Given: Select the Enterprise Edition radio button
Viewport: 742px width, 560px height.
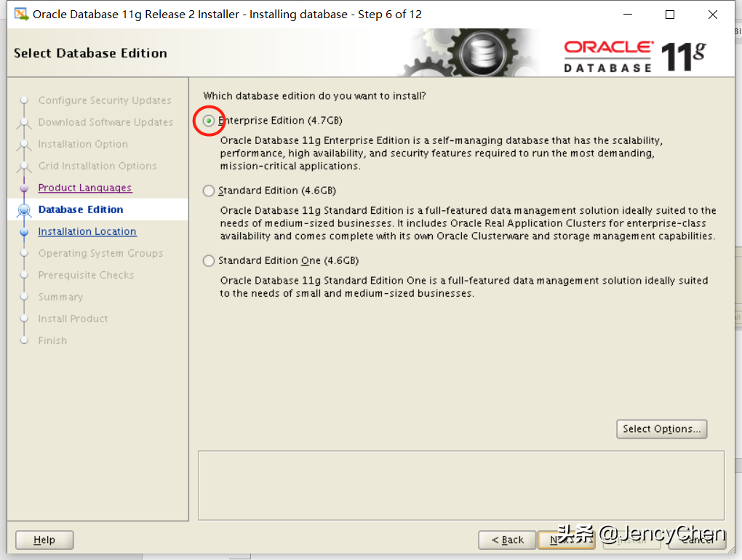Looking at the screenshot, I should pyautogui.click(x=208, y=121).
